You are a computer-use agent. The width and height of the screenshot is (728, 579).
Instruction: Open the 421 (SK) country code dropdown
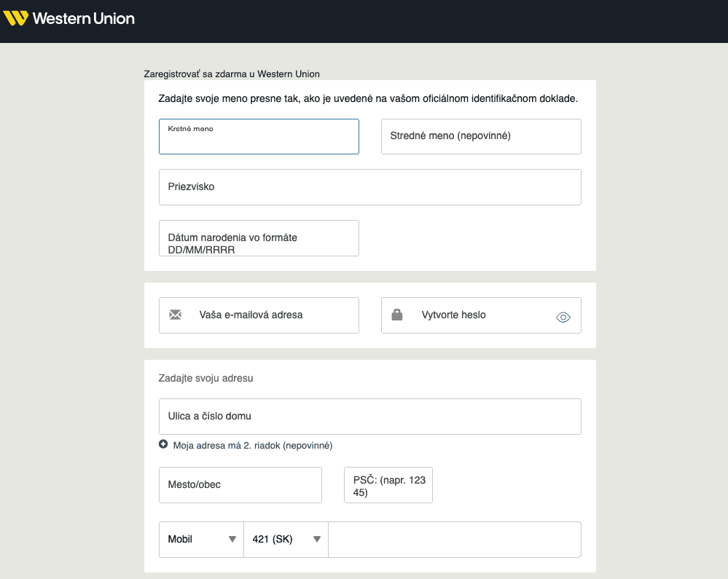[x=286, y=540]
